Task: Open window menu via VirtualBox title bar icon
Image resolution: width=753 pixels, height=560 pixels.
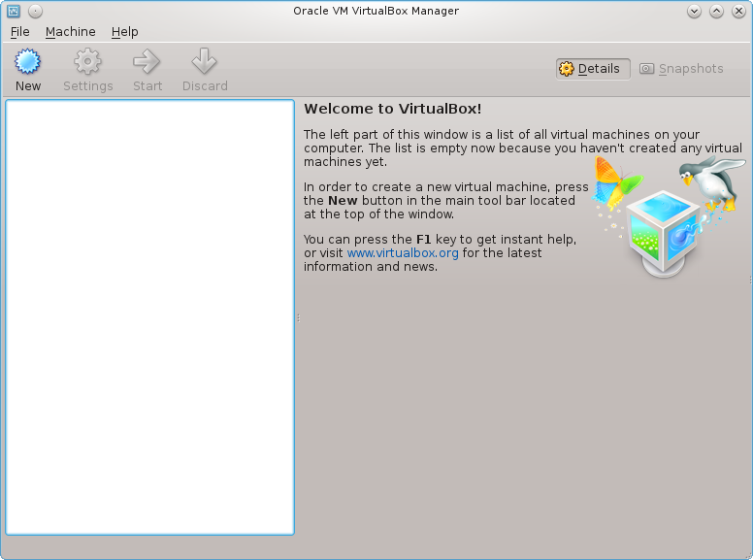Action: click(x=14, y=12)
